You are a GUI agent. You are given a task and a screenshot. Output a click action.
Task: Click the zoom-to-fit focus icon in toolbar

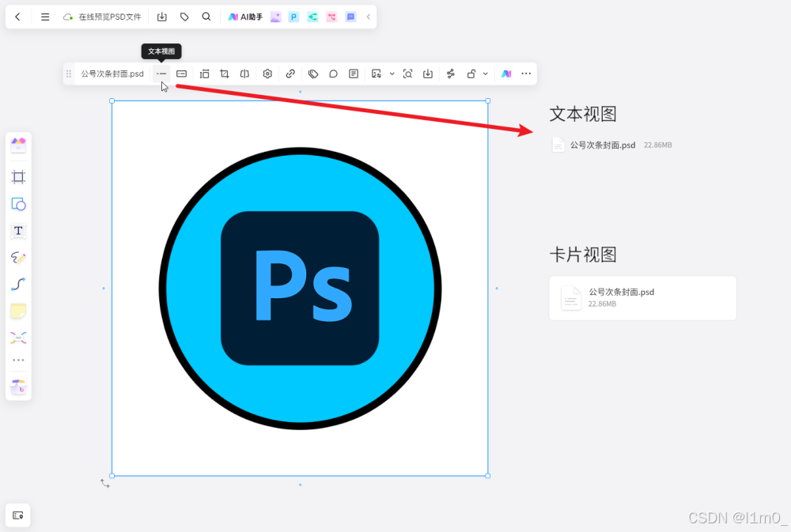point(407,74)
